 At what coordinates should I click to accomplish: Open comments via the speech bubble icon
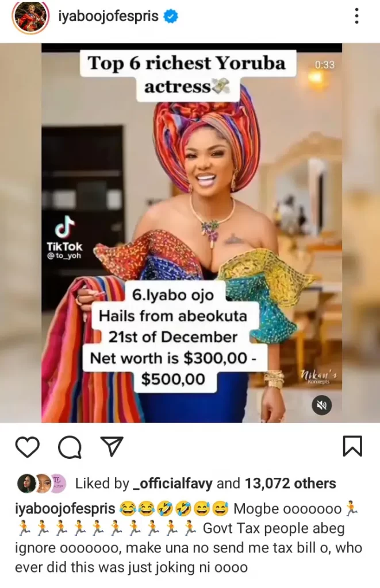click(70, 447)
